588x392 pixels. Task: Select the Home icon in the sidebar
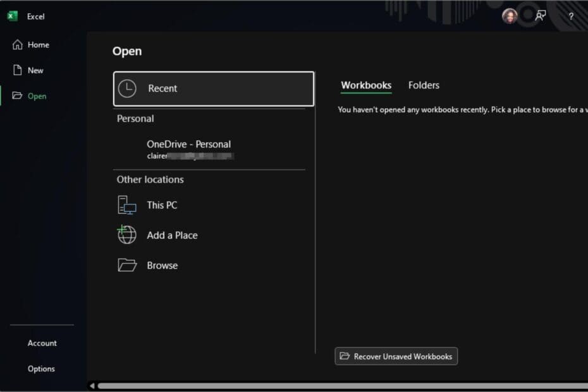(17, 44)
